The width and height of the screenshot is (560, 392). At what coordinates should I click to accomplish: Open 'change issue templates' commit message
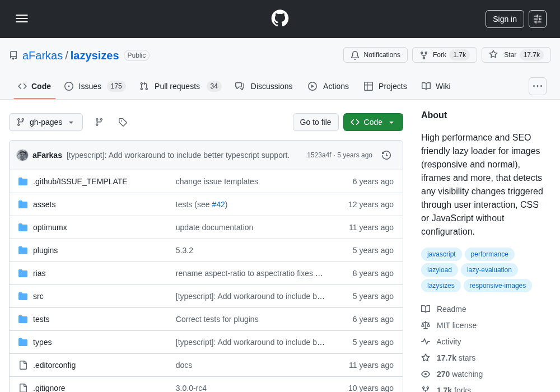click(217, 181)
